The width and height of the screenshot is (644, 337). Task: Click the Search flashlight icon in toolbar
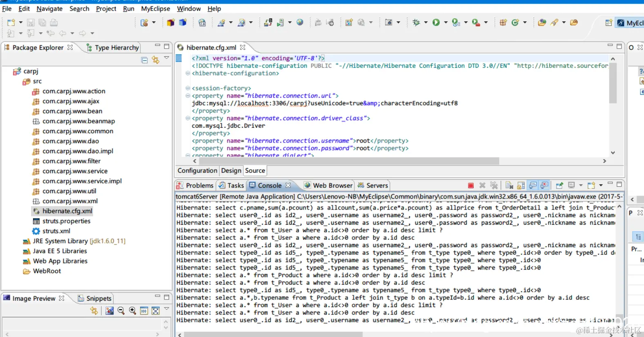pyautogui.click(x=554, y=22)
